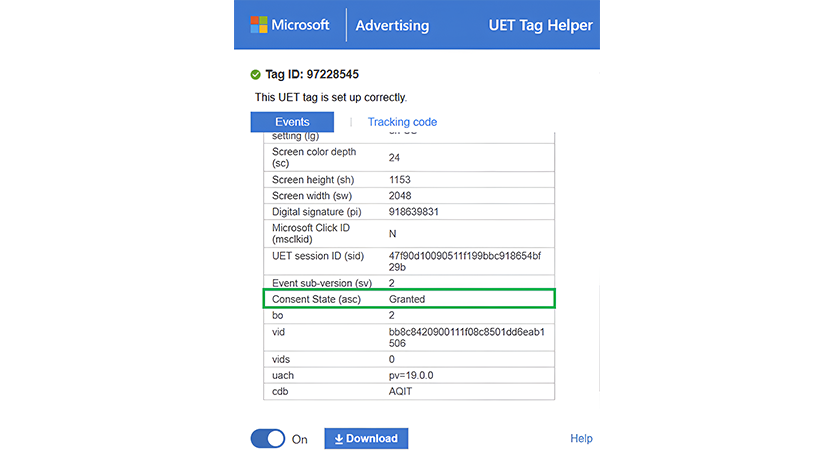
Task: Select the msclkid value N
Action: tap(393, 234)
